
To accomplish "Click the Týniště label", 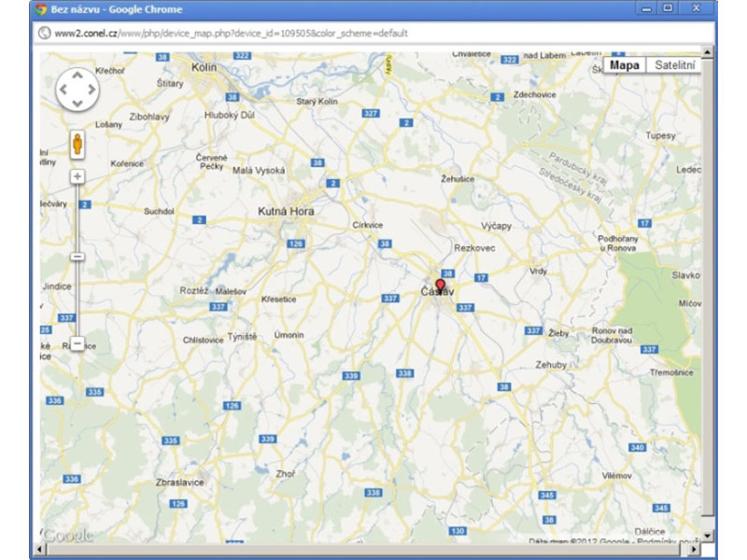I will tap(242, 337).
